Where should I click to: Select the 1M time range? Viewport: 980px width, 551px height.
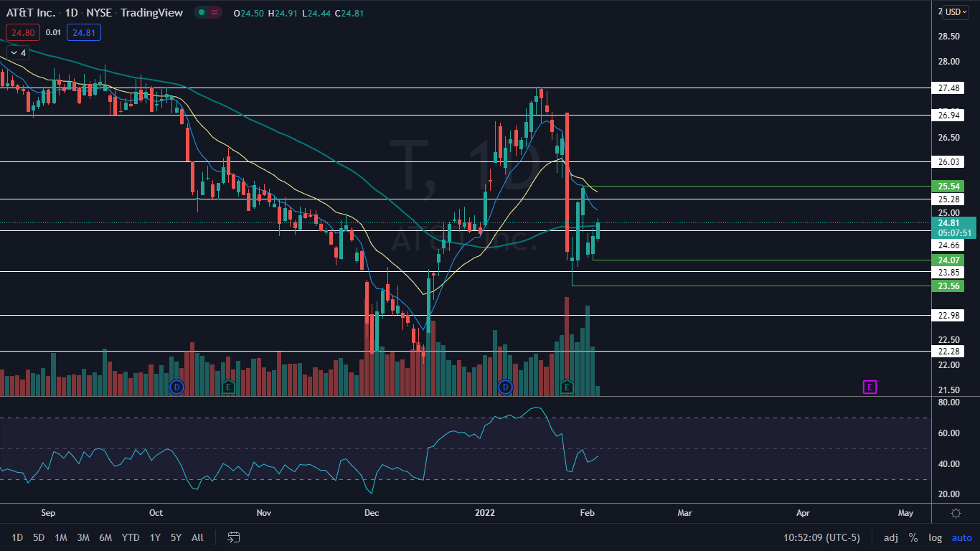pyautogui.click(x=61, y=537)
